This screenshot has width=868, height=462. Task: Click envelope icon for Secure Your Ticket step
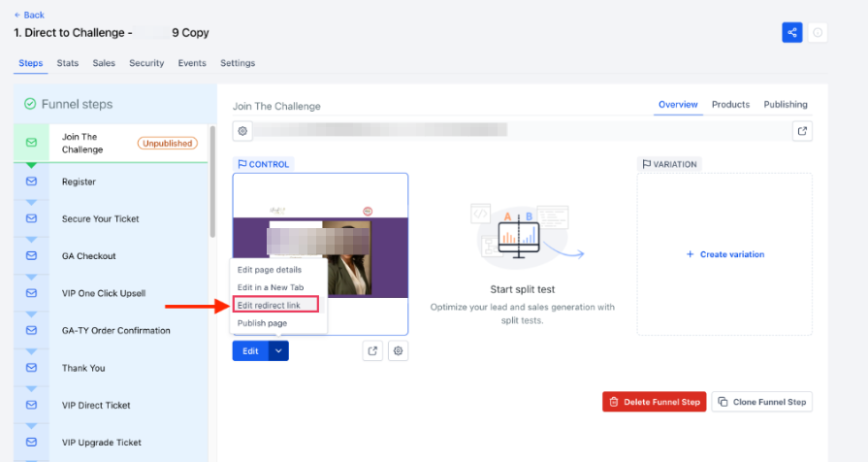pyautogui.click(x=32, y=218)
